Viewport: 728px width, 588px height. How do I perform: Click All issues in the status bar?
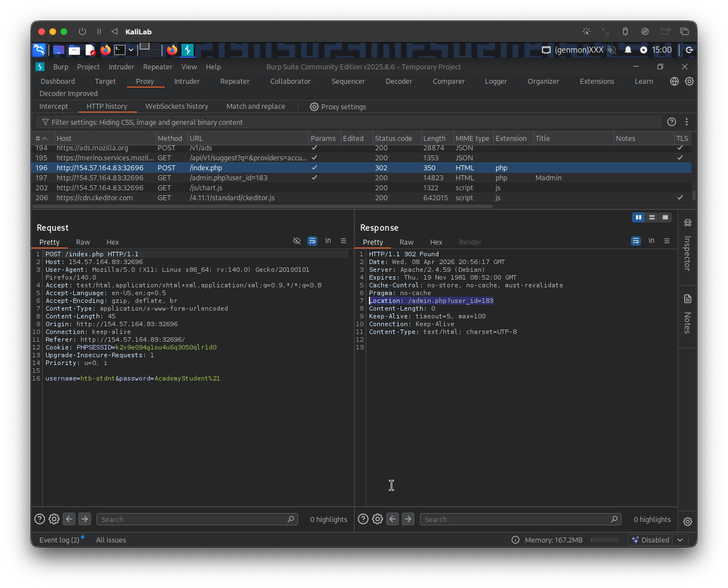pos(111,540)
